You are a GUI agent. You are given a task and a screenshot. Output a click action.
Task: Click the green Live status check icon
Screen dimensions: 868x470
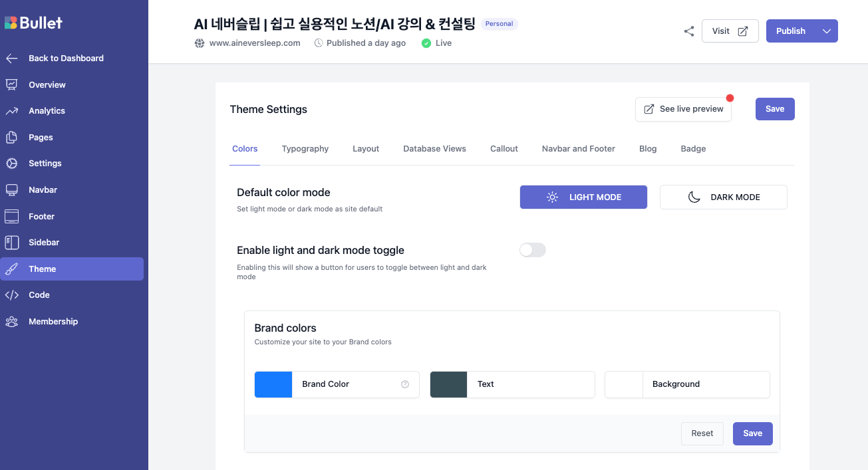(426, 43)
